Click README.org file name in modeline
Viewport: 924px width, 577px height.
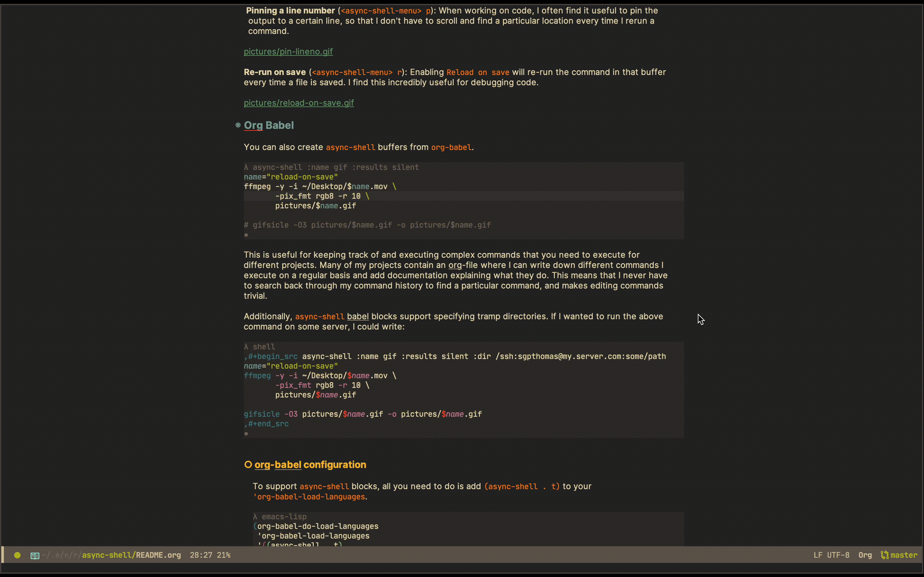click(158, 555)
